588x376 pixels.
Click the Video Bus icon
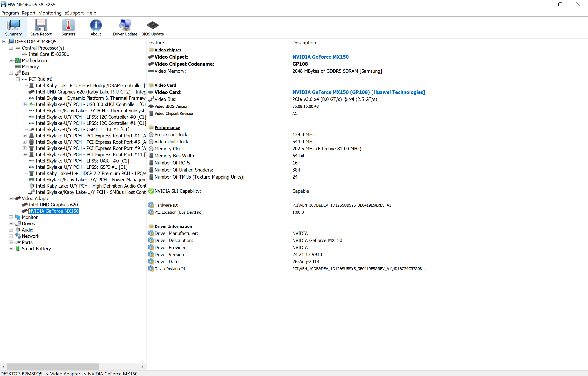[151, 99]
